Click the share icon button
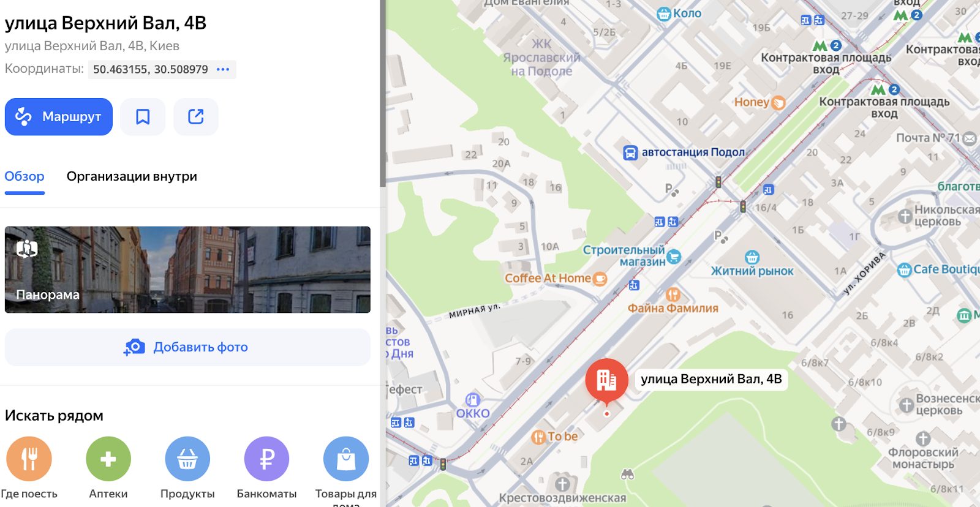Screen dimensions: 980x507 [196, 117]
